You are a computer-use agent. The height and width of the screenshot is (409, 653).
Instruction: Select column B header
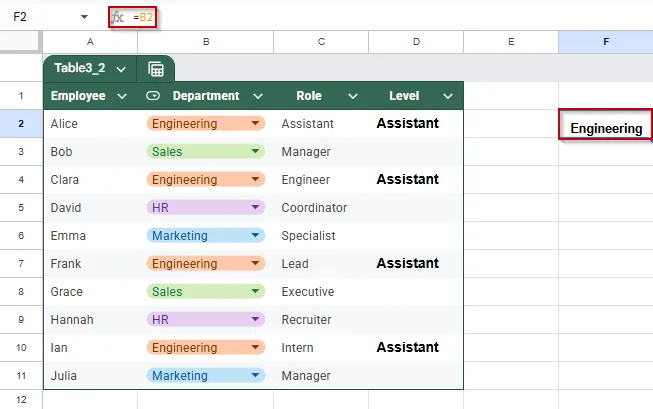pyautogui.click(x=206, y=42)
